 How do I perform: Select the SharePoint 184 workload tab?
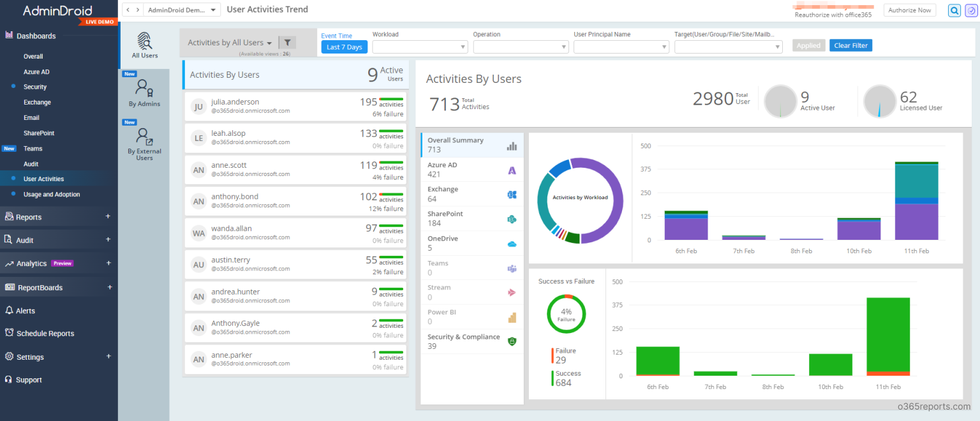point(472,219)
